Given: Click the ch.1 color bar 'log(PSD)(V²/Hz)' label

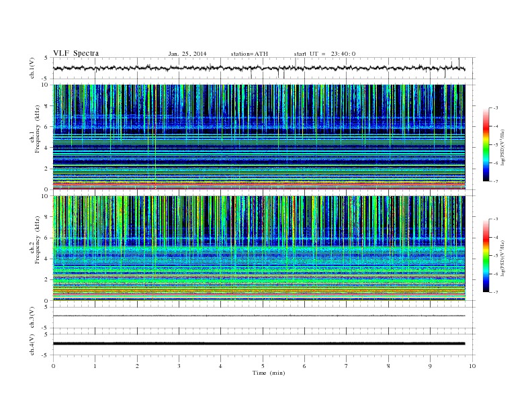Looking at the screenshot, I should 503,148.
